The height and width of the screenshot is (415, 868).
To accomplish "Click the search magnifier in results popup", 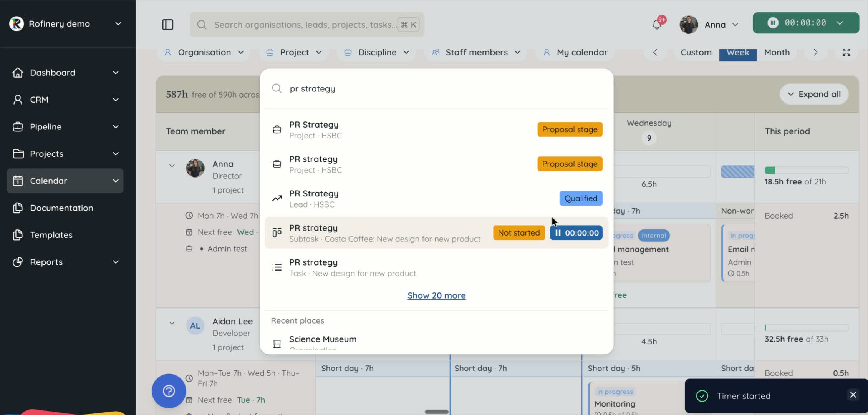I will (x=277, y=88).
